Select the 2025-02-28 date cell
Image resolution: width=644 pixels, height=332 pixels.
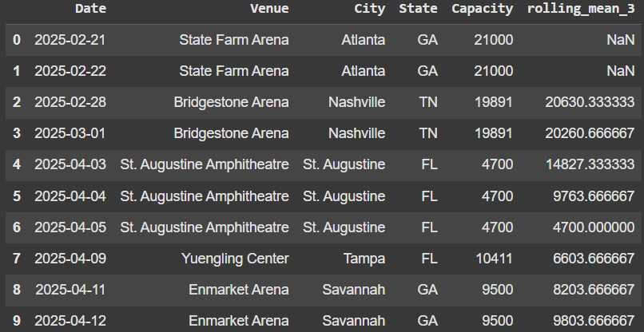pyautogui.click(x=70, y=102)
